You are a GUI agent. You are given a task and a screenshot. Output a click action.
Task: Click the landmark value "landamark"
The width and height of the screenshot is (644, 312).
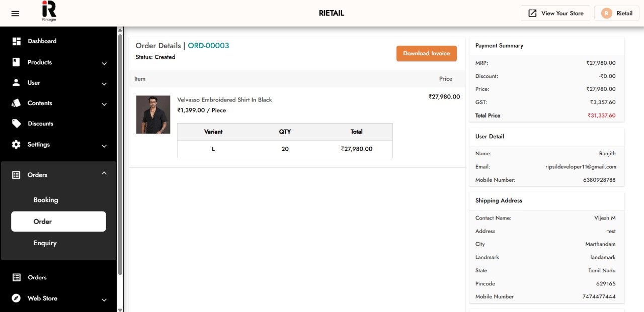(603, 257)
